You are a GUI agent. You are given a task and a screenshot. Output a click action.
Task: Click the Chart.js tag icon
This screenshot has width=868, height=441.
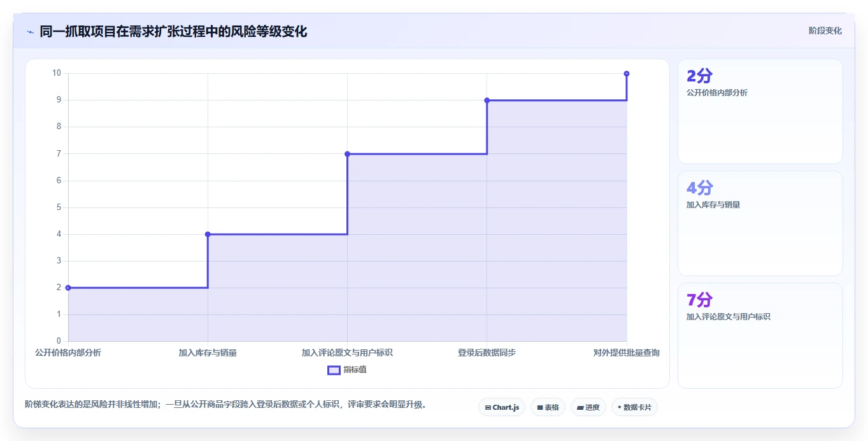tap(488, 407)
